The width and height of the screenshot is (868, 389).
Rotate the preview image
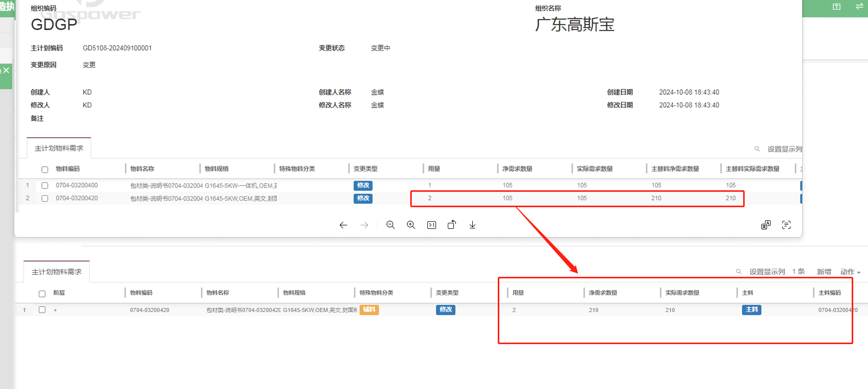(x=452, y=225)
